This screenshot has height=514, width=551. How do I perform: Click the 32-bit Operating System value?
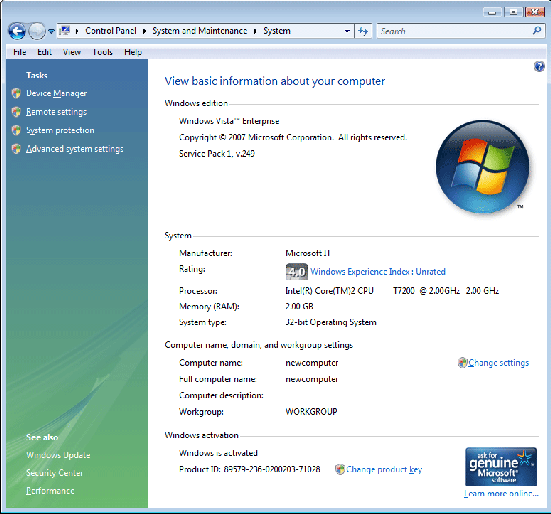pos(331,322)
